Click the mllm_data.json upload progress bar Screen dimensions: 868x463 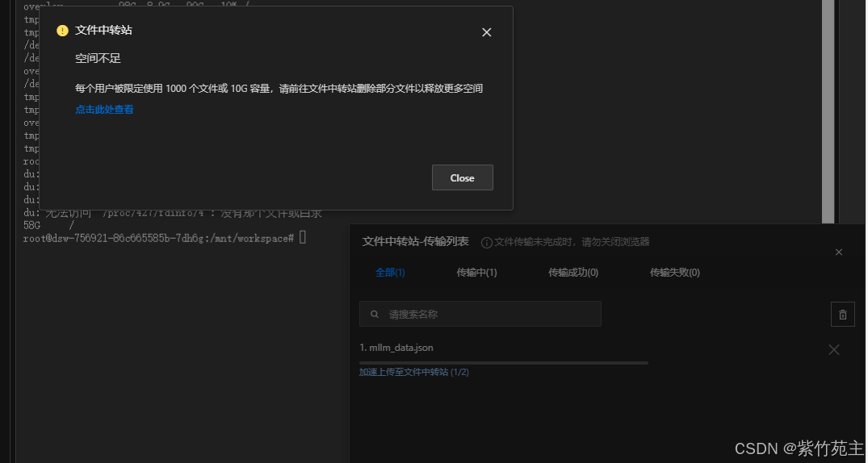(504, 363)
